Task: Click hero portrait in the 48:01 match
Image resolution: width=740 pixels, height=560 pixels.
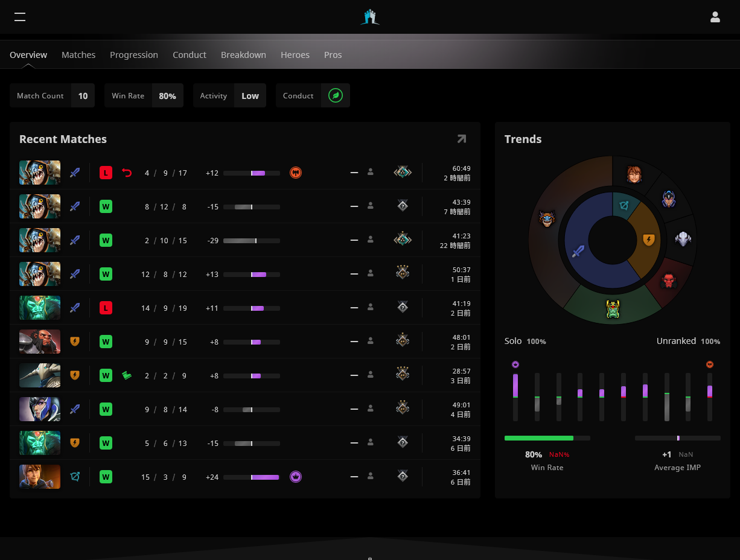Action: point(40,342)
